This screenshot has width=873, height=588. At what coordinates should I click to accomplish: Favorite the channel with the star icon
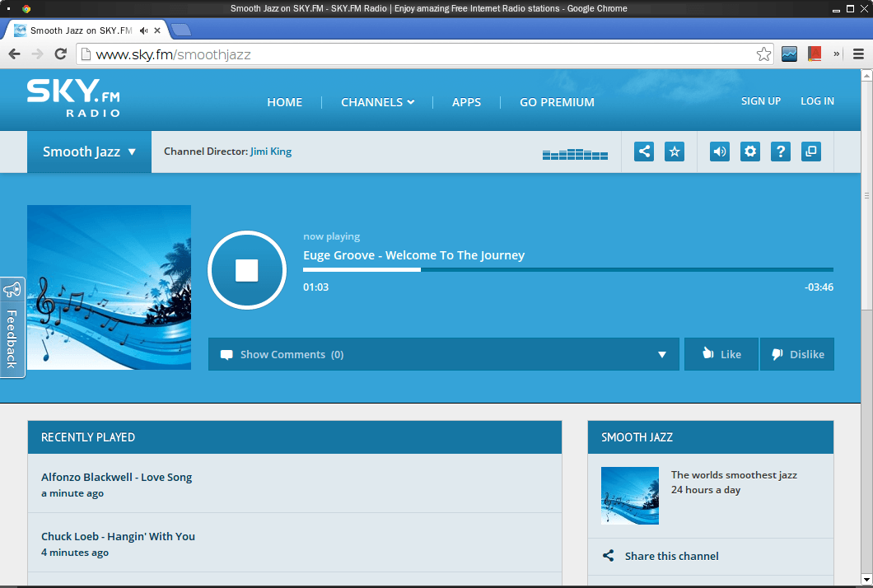click(674, 152)
